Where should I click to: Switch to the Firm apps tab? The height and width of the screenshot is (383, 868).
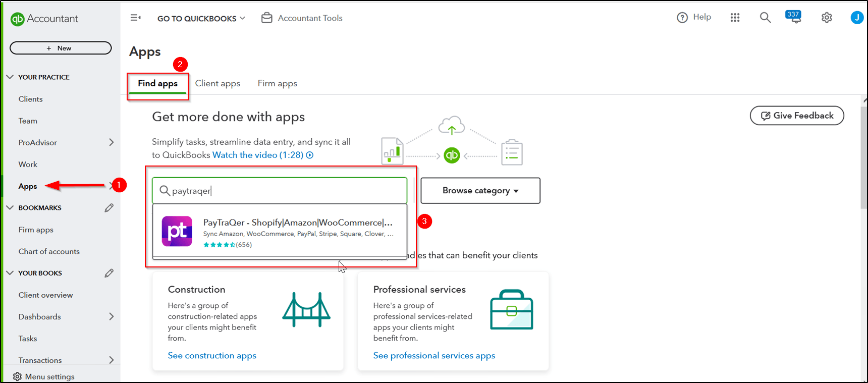click(278, 84)
